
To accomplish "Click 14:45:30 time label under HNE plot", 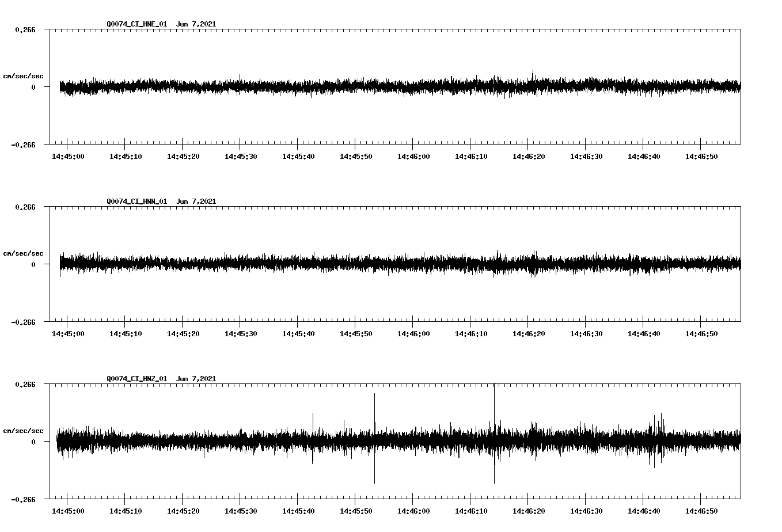I will (x=241, y=157).
